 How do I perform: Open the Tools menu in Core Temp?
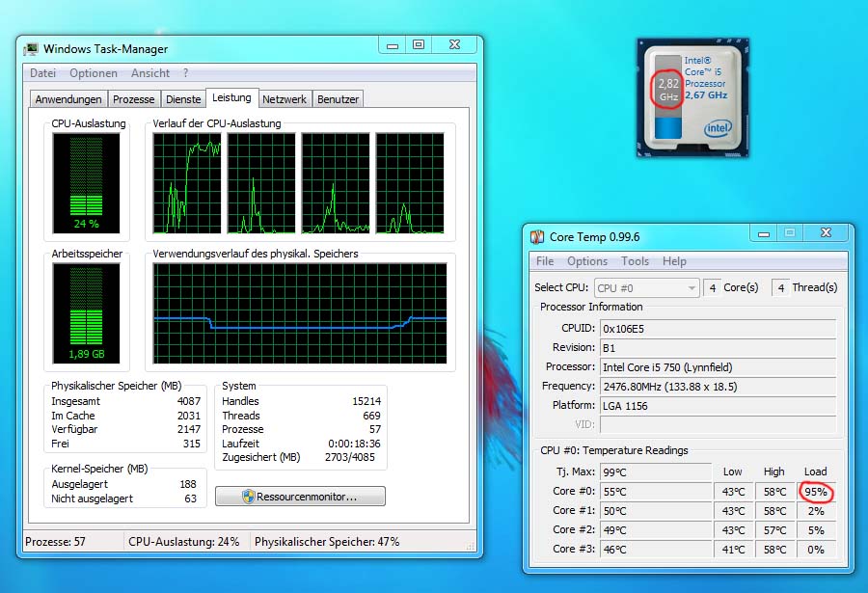635,260
